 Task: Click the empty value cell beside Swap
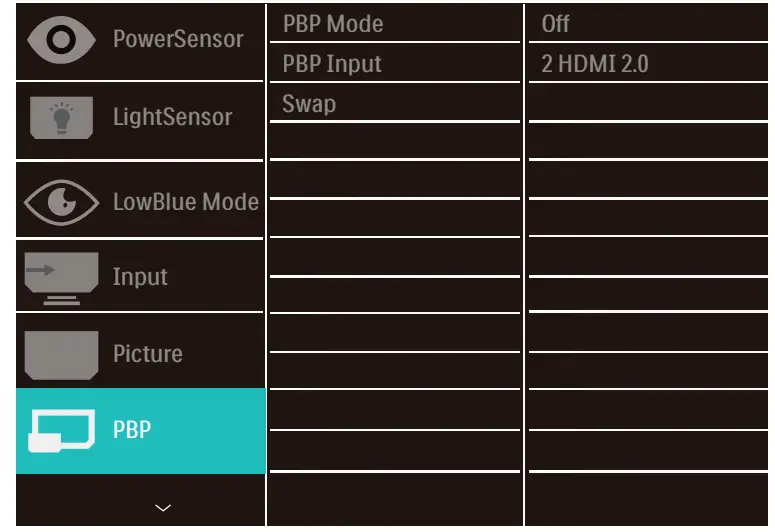point(648,104)
